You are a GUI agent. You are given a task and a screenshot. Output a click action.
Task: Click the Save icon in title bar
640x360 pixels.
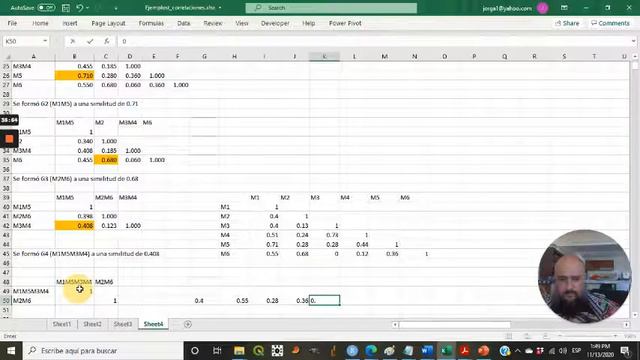point(65,8)
